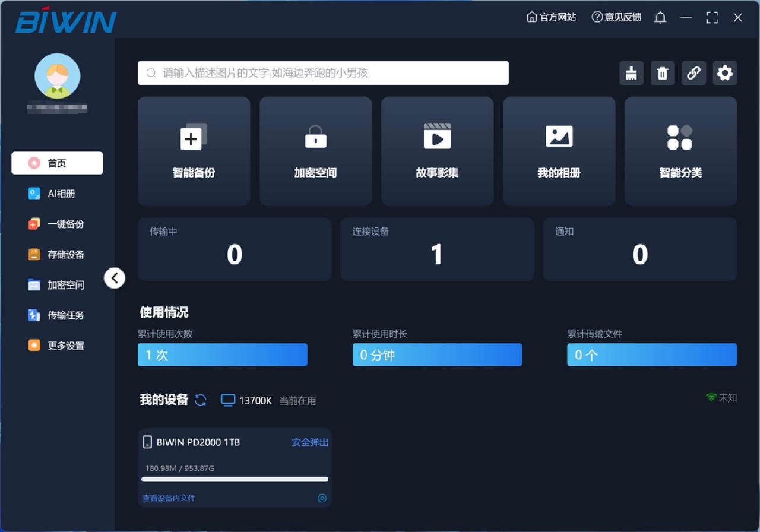Open the trash/delete icon near the search bar
This screenshot has height=532, width=760.
(663, 72)
